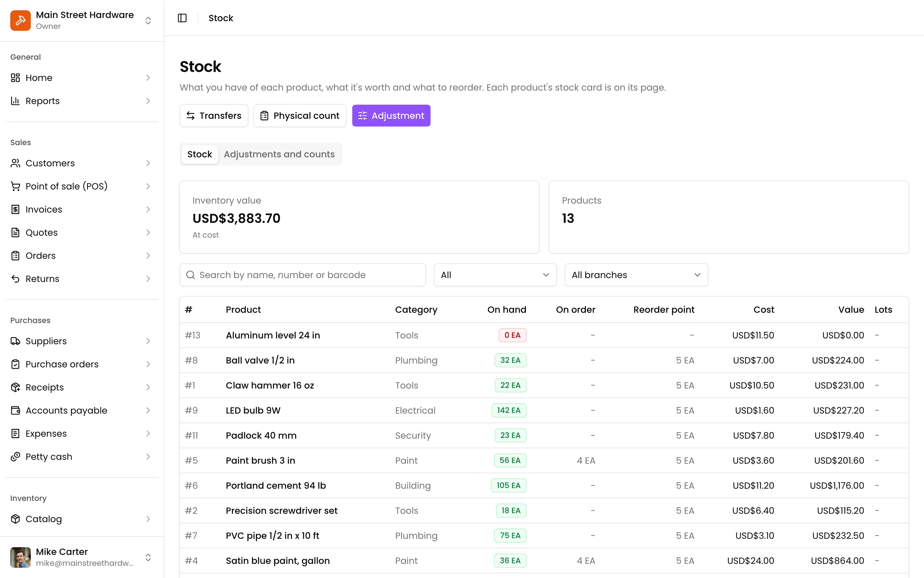Click the Expenses list icon
This screenshot has height=578, width=924.
pyautogui.click(x=15, y=433)
